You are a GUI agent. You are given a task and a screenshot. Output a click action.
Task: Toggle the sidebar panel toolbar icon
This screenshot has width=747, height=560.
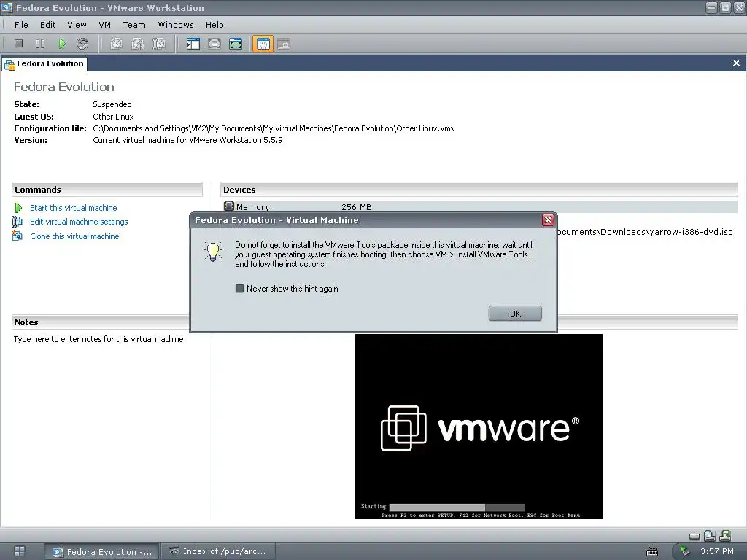tap(193, 44)
